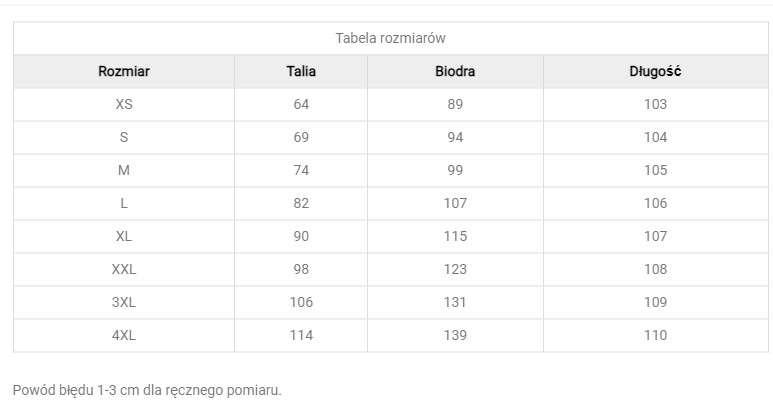The width and height of the screenshot is (773, 404).
Task: Click Biodra value 131 for 3XL
Action: 455,302
